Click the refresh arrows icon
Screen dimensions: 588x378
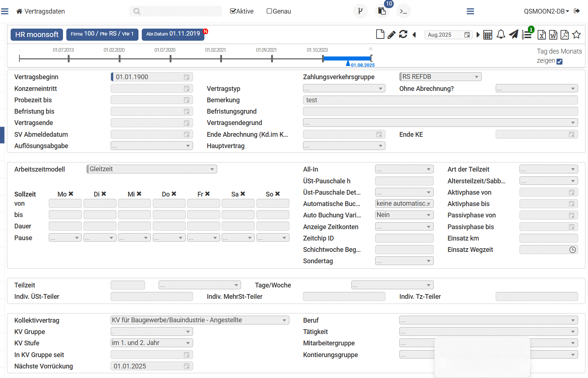pyautogui.click(x=403, y=34)
